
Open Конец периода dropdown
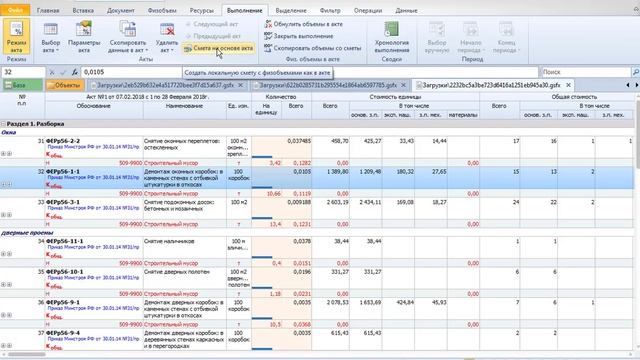pyautogui.click(x=506, y=38)
